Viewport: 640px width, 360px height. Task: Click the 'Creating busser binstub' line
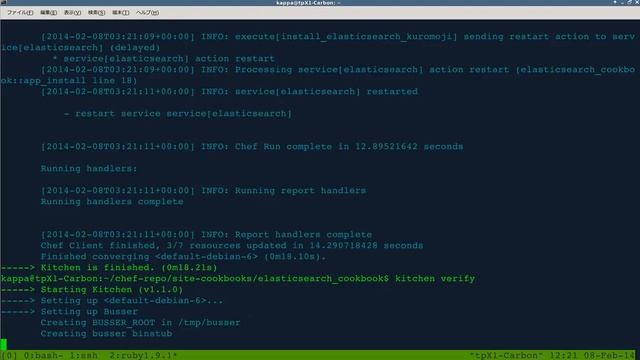tap(106, 334)
